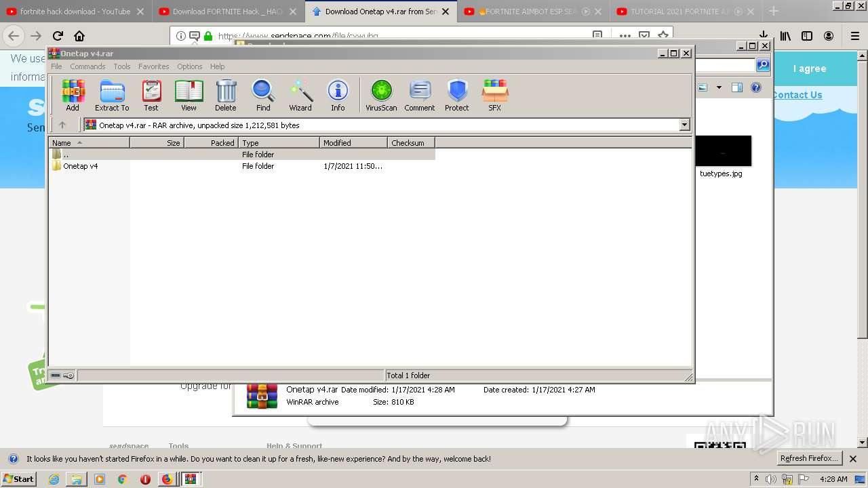The height and width of the screenshot is (488, 868).
Task: Switch to fortnite hack download YouTube tab
Action: [x=75, y=12]
